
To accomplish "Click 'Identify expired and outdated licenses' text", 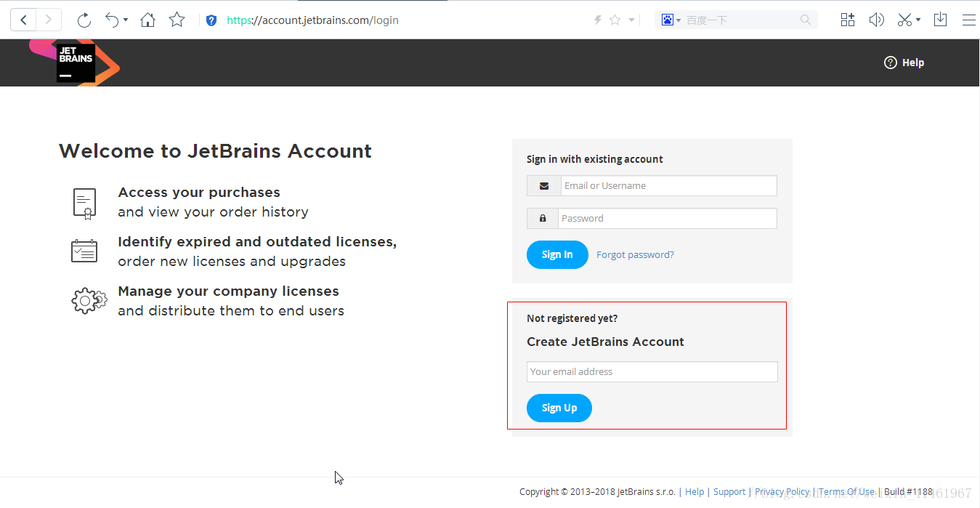I will (257, 242).
